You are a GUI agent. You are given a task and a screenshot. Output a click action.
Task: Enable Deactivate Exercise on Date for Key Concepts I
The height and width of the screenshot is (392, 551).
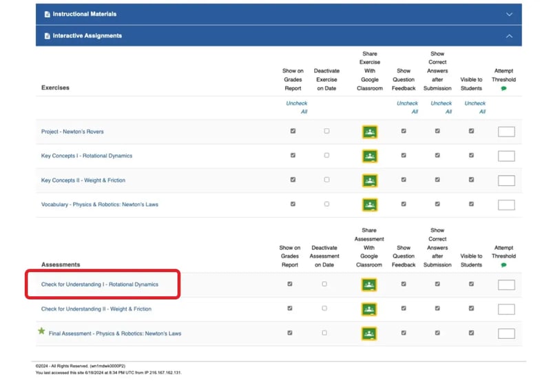(x=326, y=155)
